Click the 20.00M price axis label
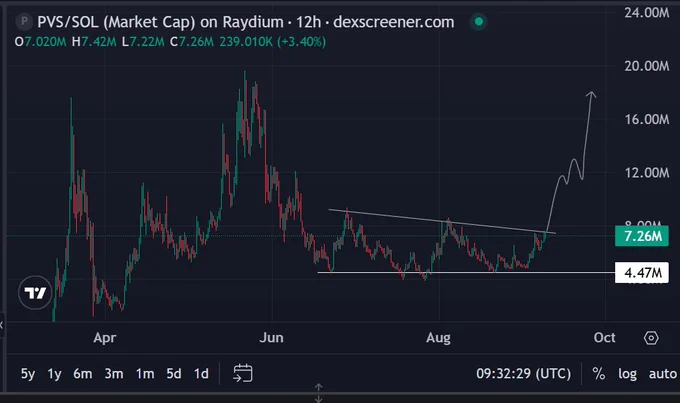The image size is (680, 403). [647, 66]
